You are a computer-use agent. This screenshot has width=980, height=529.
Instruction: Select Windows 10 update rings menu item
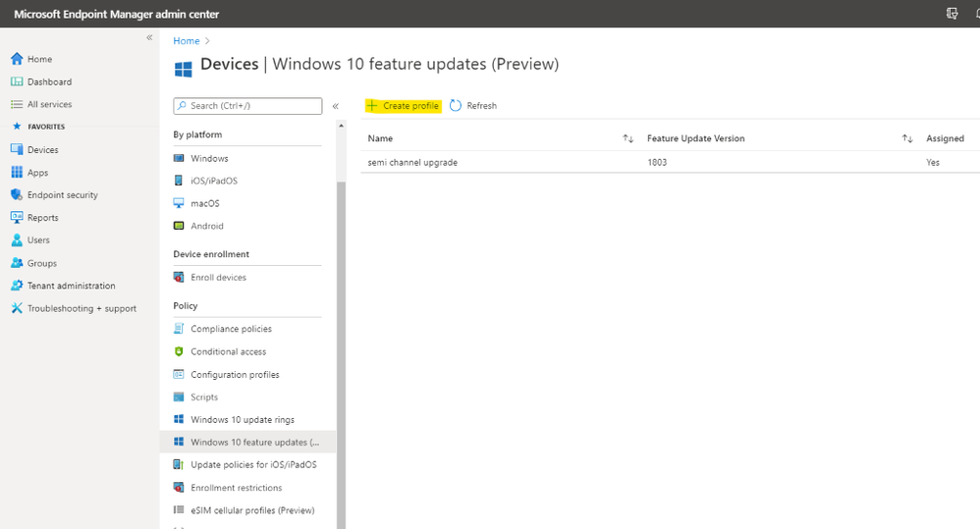click(242, 420)
